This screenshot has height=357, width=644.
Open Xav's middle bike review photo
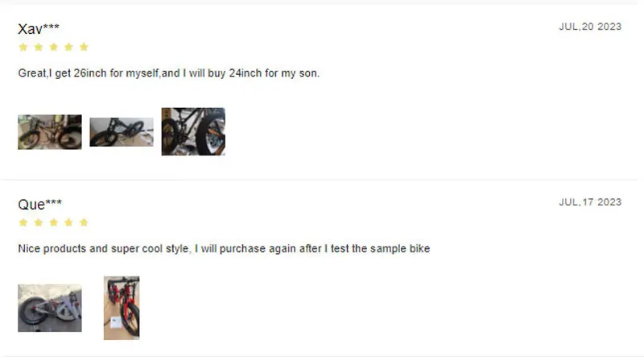(122, 132)
